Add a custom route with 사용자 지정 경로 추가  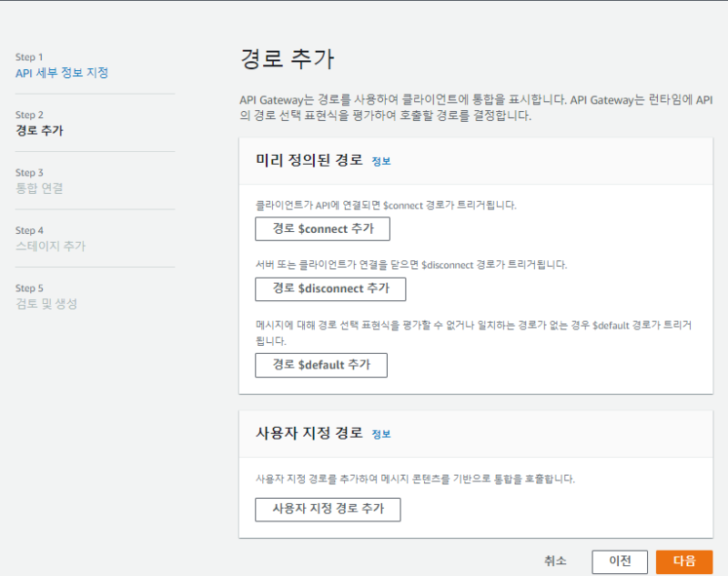coord(329,509)
